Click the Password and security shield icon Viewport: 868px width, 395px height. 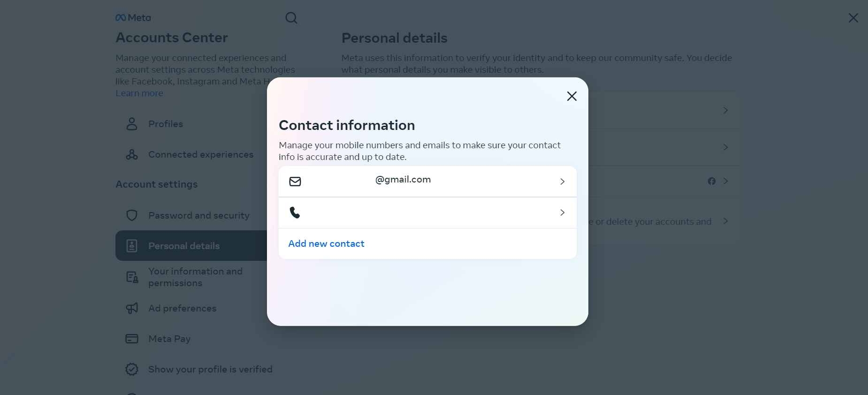click(x=132, y=215)
